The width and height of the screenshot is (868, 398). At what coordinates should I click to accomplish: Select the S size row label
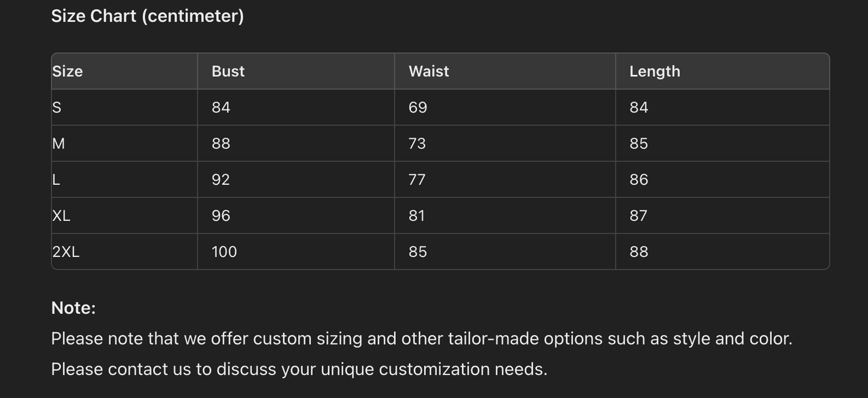click(57, 107)
